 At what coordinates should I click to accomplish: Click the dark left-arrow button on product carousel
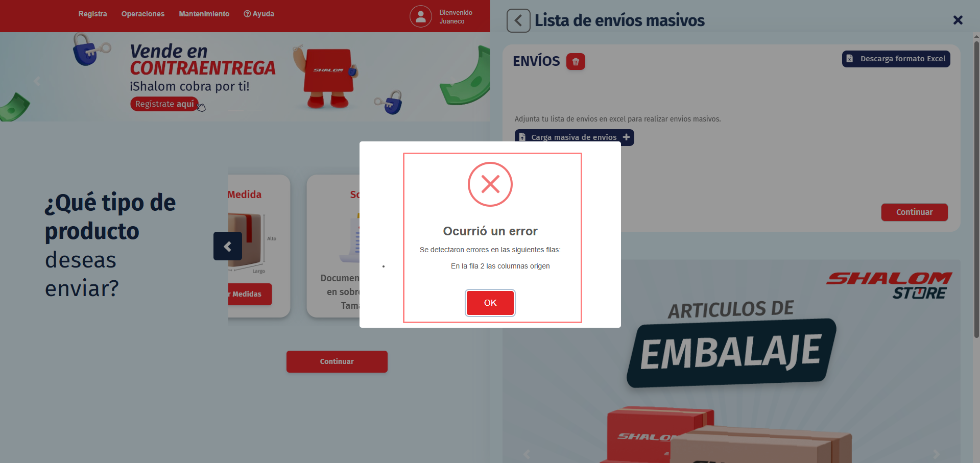click(x=228, y=246)
